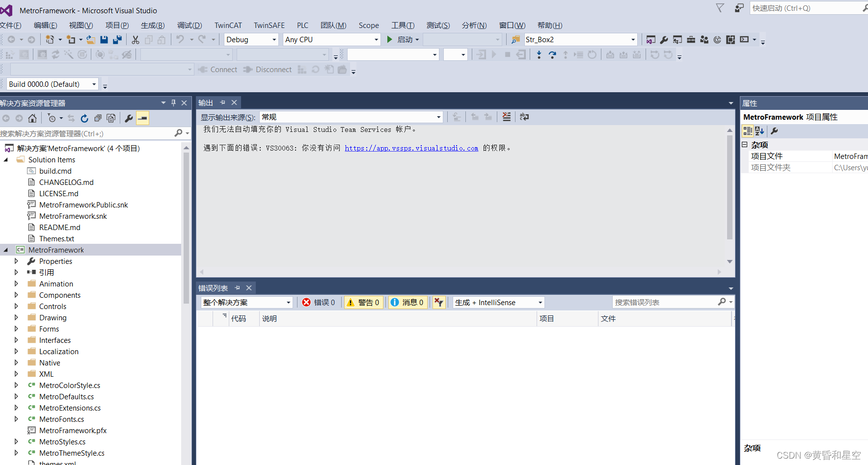The height and width of the screenshot is (465, 868).
Task: Toggle Preview Selected Items in Solution Explorer
Action: pos(142,118)
